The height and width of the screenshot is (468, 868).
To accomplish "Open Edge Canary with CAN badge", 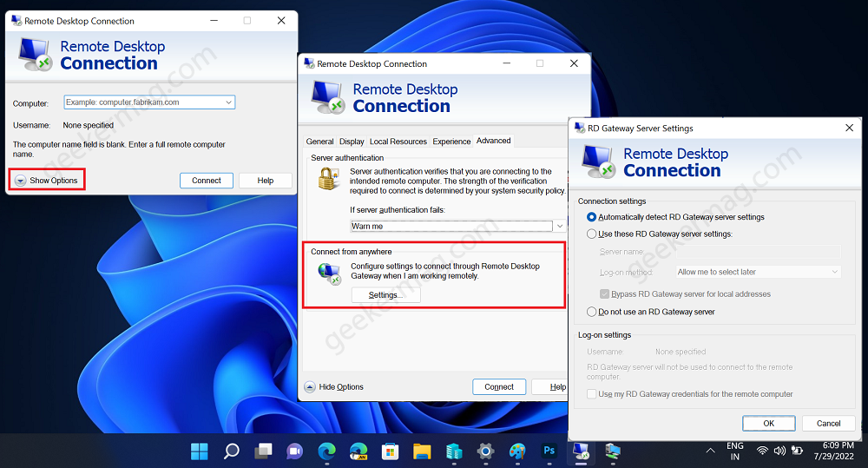I will coord(358,452).
